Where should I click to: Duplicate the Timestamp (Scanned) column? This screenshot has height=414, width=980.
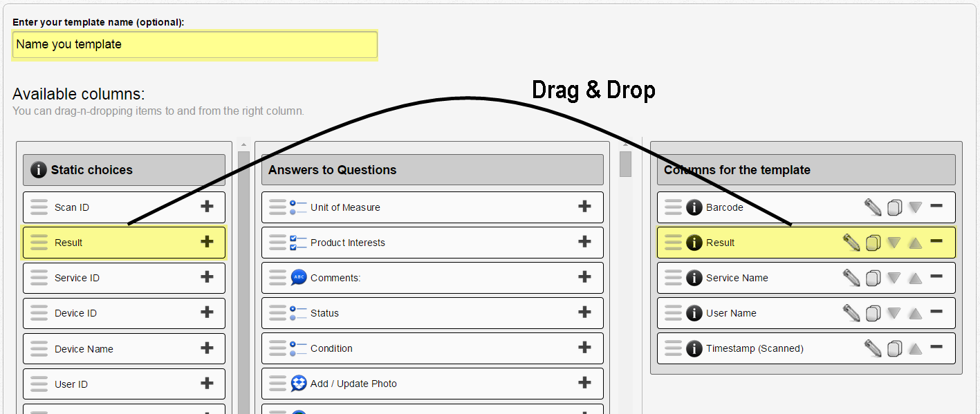tap(894, 348)
